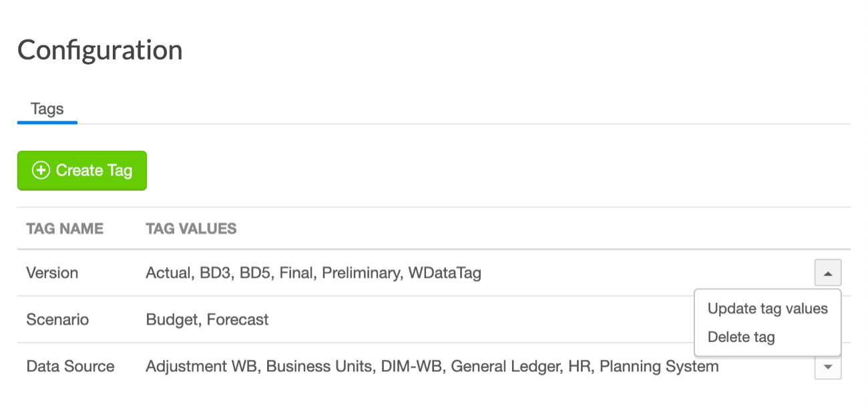The image size is (868, 406).
Task: Click the plus icon inside Create Tag
Action: click(x=41, y=171)
